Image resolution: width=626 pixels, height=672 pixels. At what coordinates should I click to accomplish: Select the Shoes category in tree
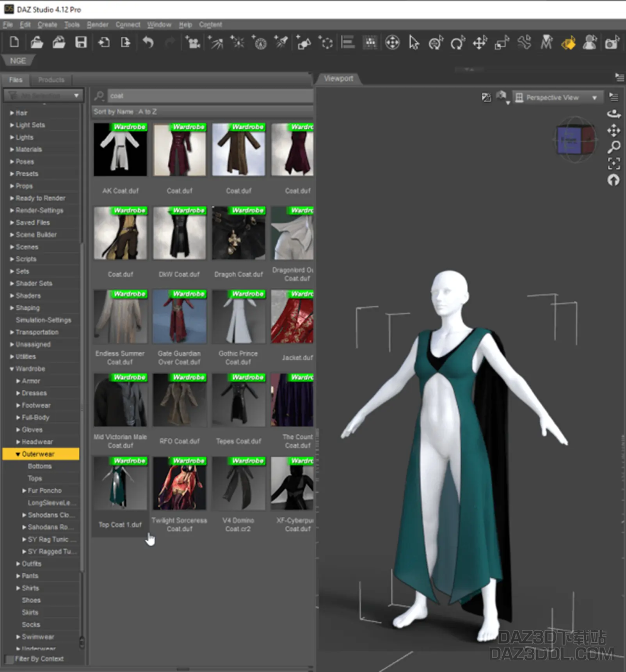pos(31,600)
